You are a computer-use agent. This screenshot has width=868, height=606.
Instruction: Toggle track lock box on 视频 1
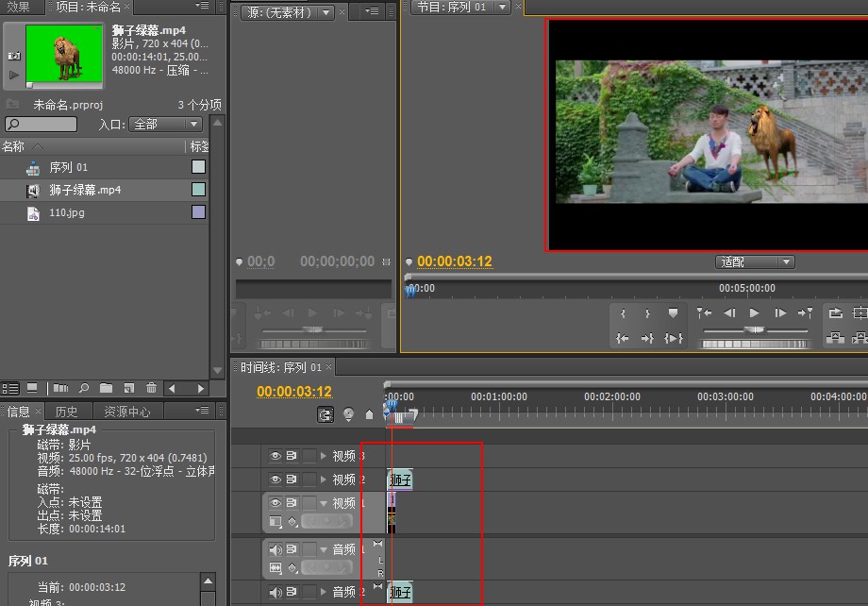(x=309, y=502)
